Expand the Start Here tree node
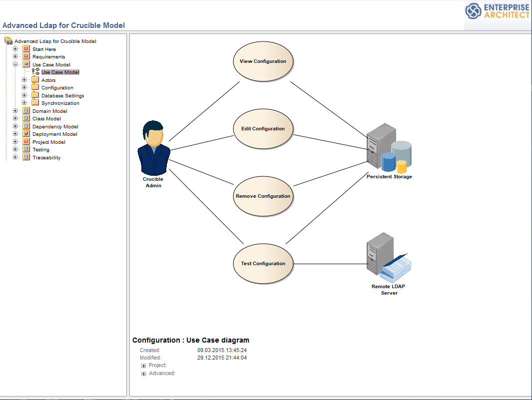The width and height of the screenshot is (532, 400). [15, 49]
